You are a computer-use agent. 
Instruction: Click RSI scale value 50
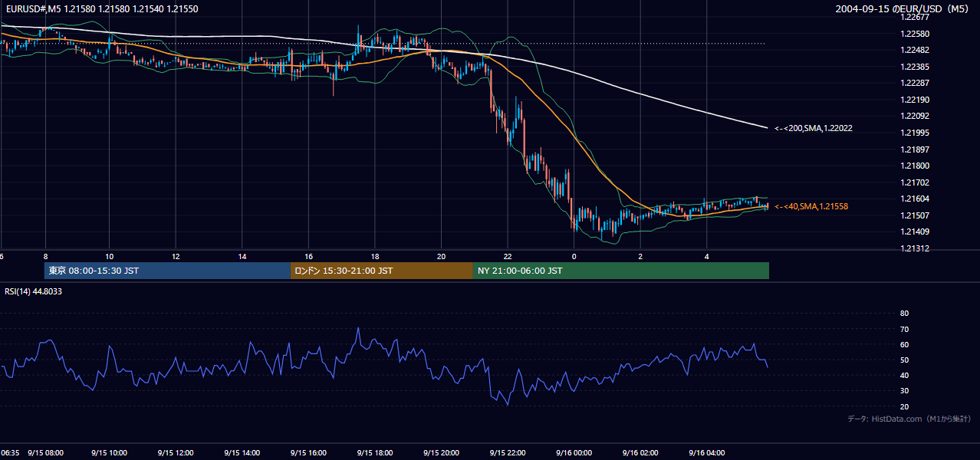[904, 360]
